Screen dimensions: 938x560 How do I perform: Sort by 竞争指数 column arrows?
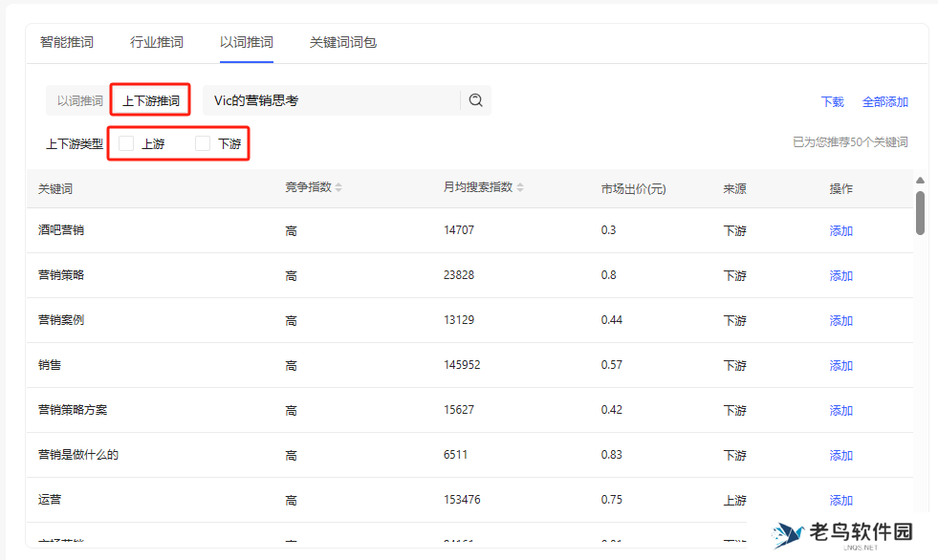(338, 187)
